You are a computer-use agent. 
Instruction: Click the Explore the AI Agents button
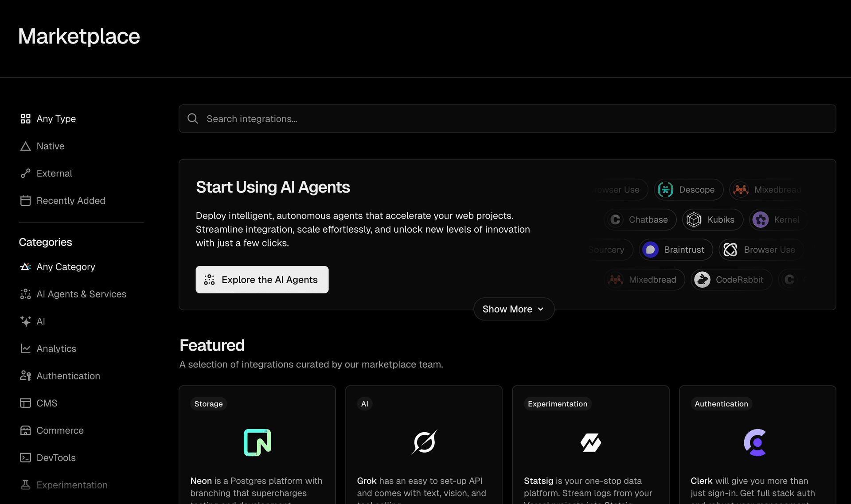point(262,279)
